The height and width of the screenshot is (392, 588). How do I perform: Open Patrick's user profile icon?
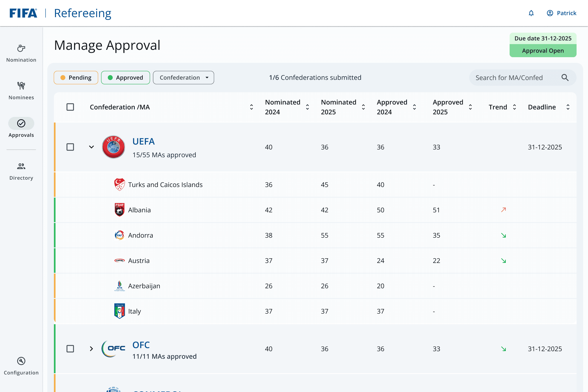click(550, 13)
